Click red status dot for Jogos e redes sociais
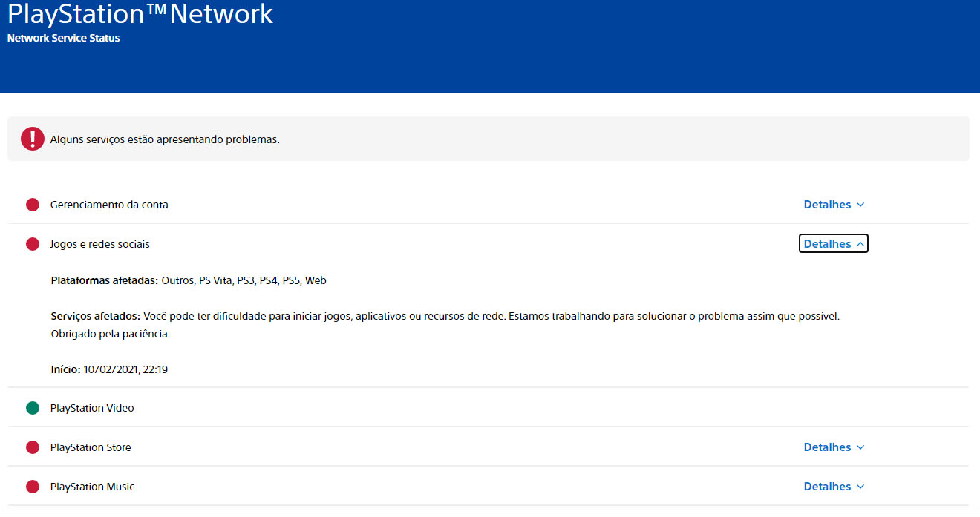Viewport: 980px width, 517px height. tap(33, 244)
